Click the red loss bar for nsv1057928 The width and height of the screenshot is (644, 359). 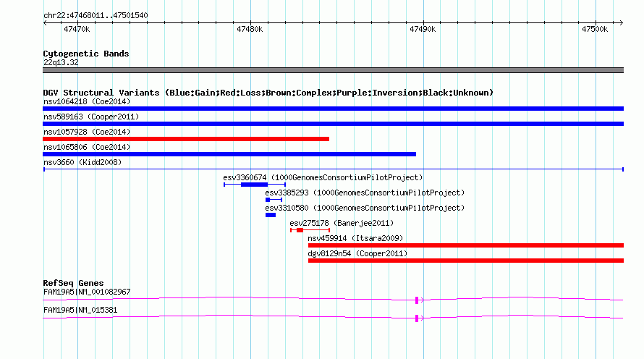(186, 139)
